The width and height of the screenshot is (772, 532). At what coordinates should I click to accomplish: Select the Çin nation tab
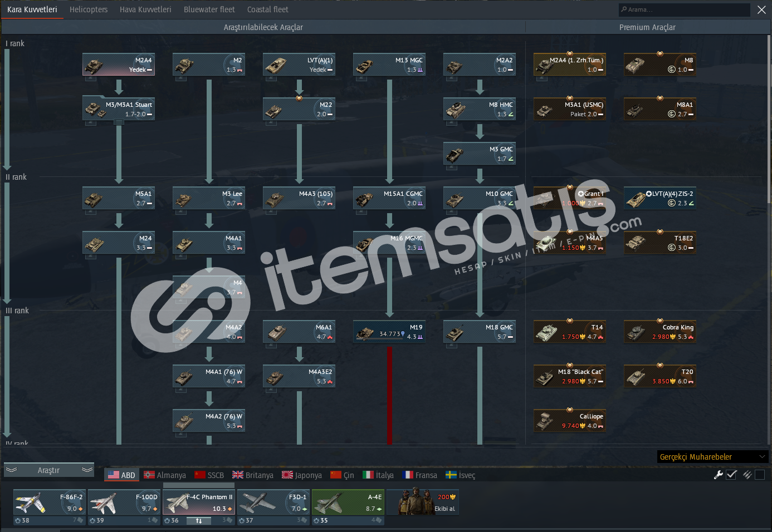point(342,475)
